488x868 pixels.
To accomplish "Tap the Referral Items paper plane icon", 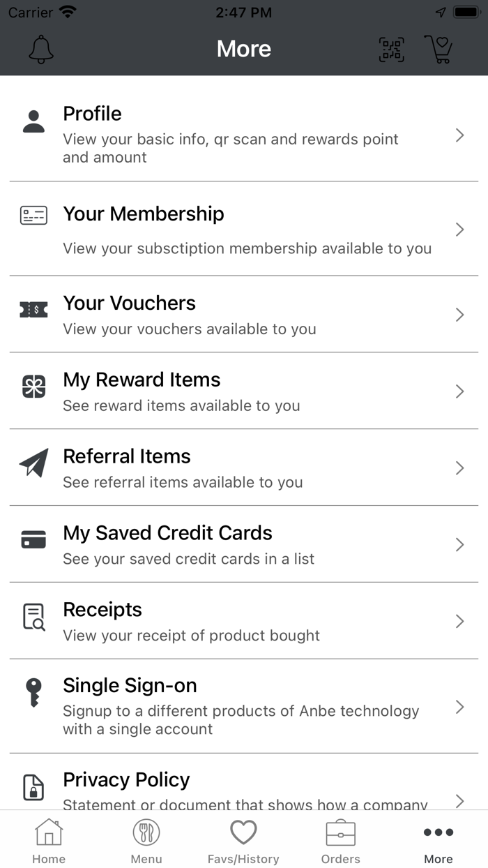I will coord(33,463).
